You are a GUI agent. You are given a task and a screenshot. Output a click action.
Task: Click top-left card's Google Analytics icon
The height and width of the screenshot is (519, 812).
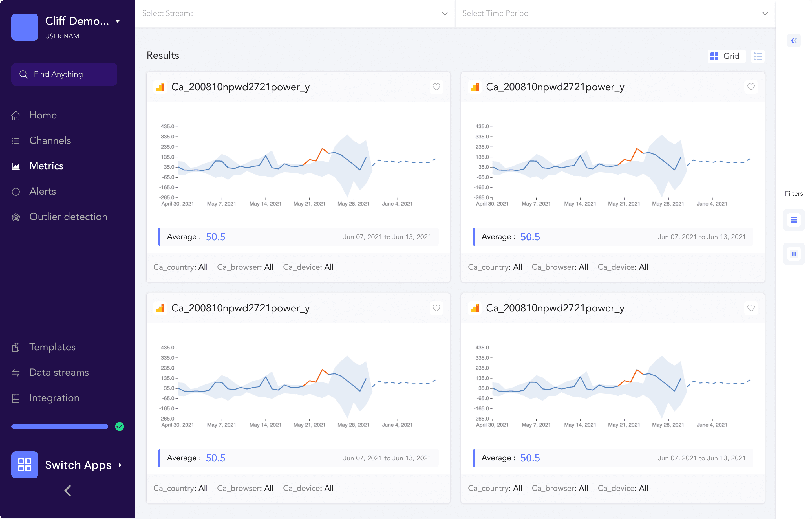pos(160,87)
